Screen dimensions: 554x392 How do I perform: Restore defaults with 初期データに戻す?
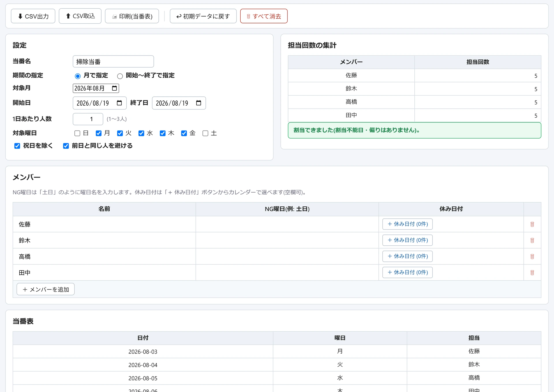coord(203,16)
